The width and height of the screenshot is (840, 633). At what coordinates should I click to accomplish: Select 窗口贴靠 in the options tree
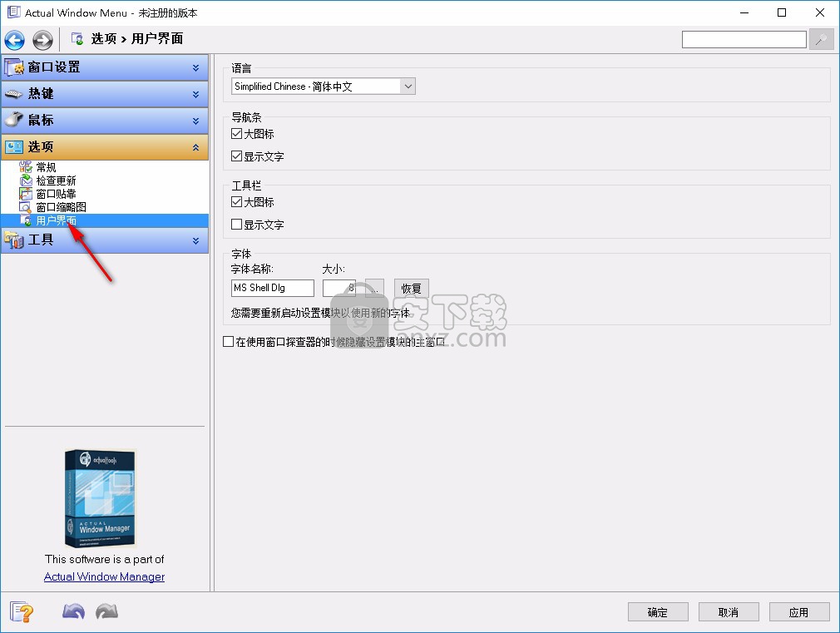[x=57, y=194]
